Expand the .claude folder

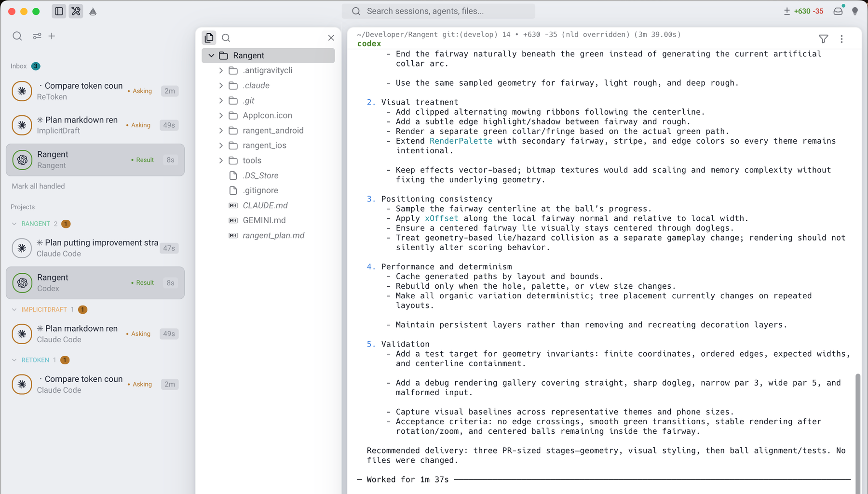click(x=221, y=85)
